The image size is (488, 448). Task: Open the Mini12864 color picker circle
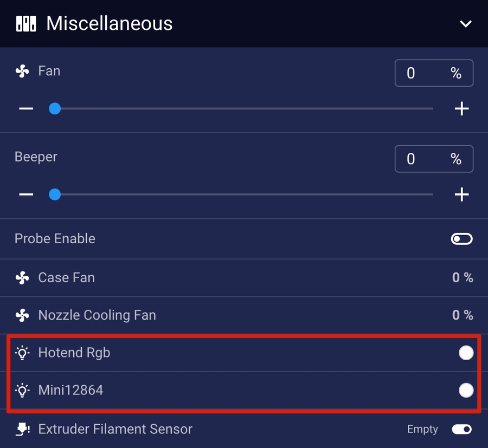point(466,390)
